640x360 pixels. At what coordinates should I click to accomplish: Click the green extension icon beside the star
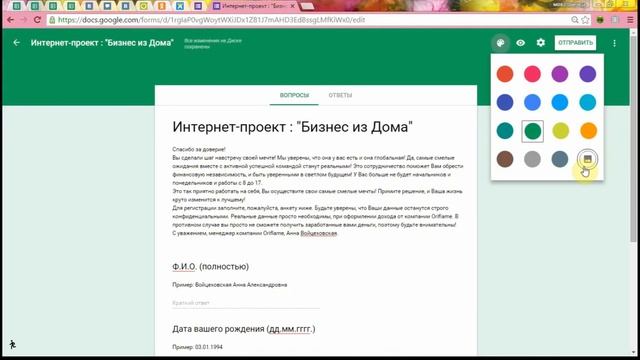click(600, 20)
